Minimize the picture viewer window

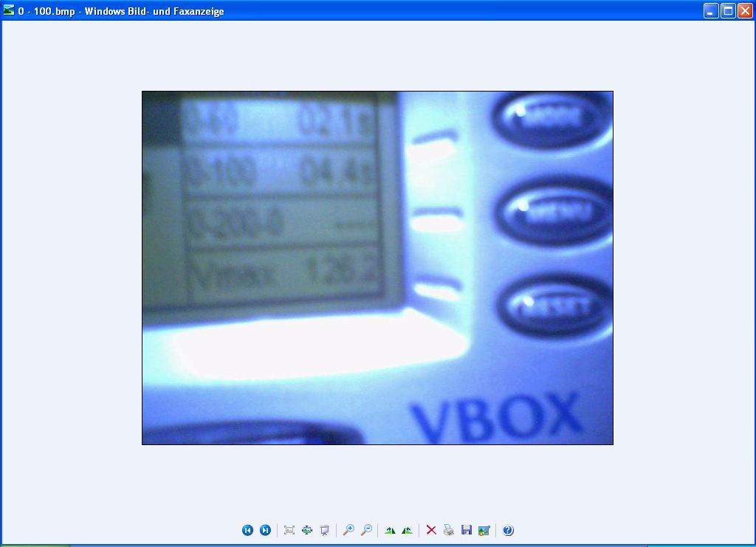click(x=710, y=11)
